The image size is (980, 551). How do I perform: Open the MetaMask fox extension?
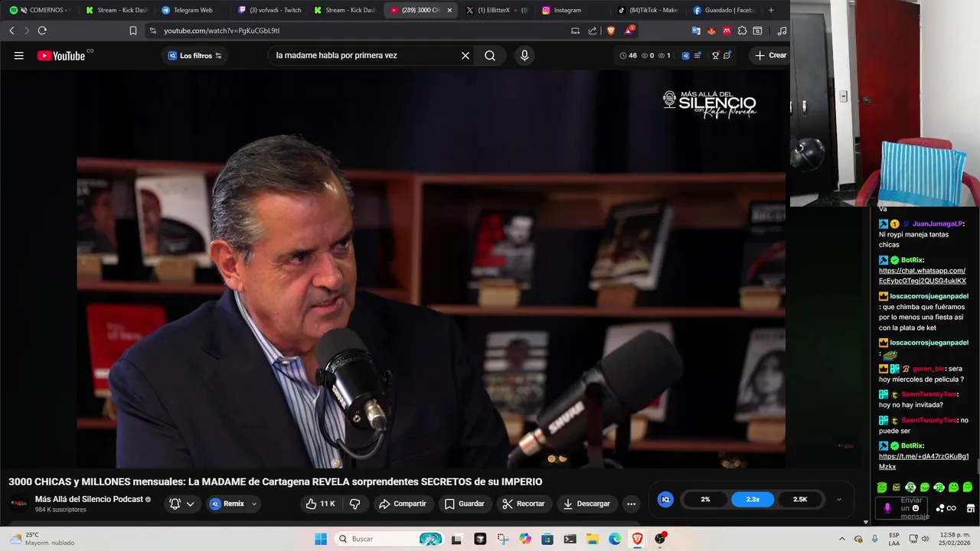pos(711,31)
